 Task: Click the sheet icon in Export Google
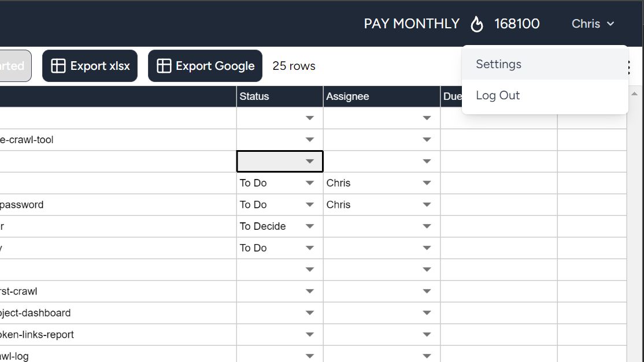164,66
